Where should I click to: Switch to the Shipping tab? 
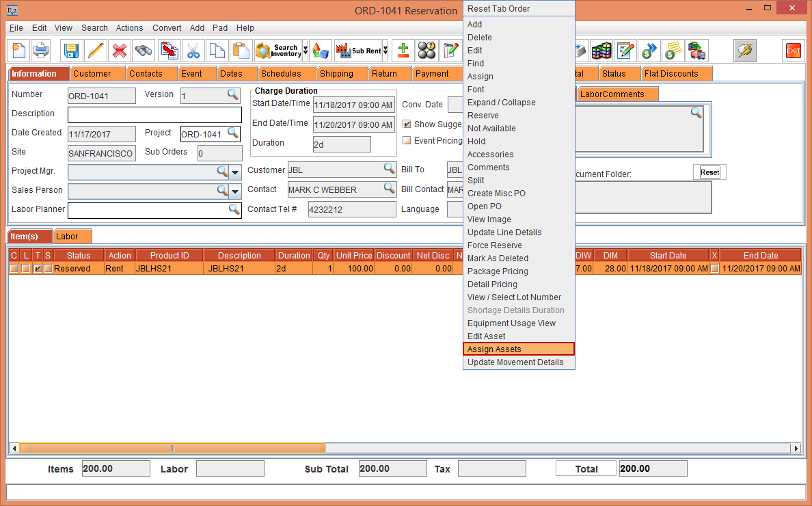tap(336, 74)
